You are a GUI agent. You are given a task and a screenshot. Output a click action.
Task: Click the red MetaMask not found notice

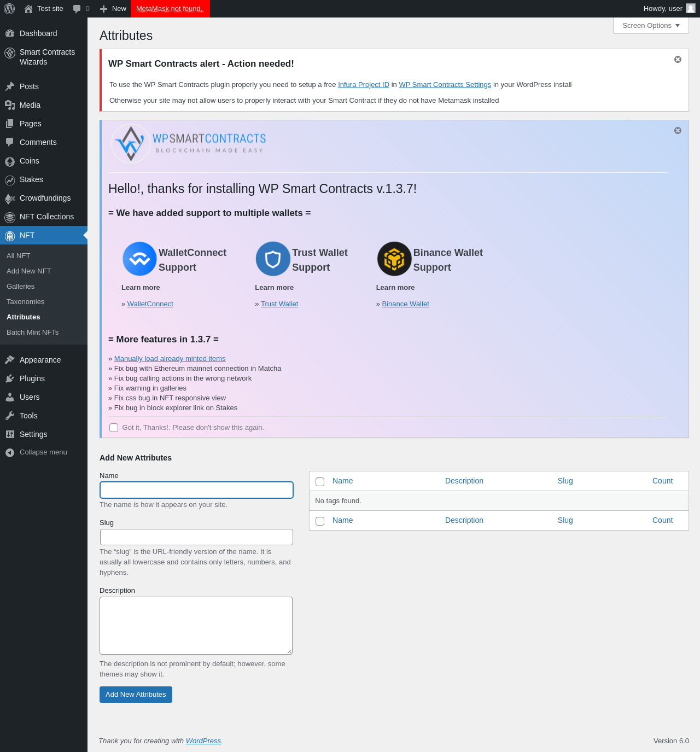tap(170, 9)
